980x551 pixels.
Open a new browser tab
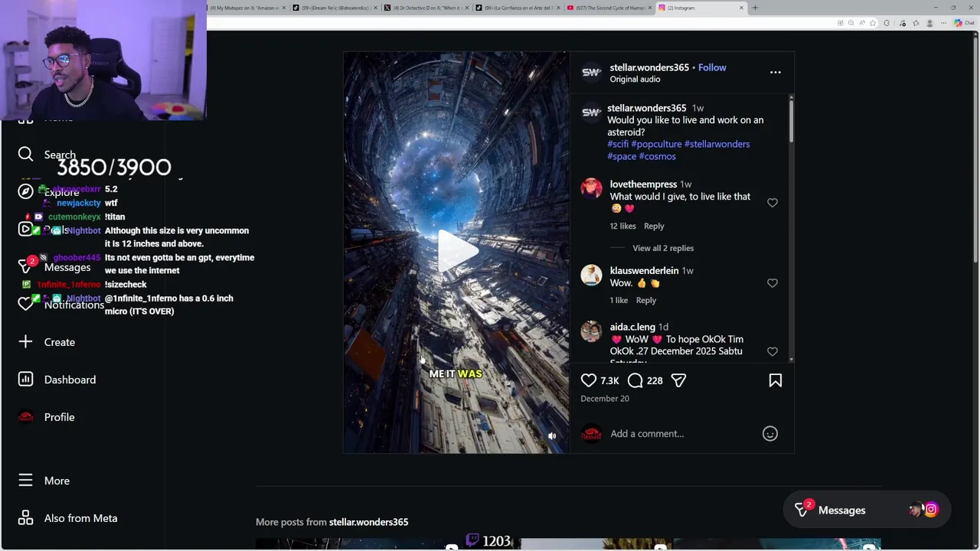click(755, 8)
